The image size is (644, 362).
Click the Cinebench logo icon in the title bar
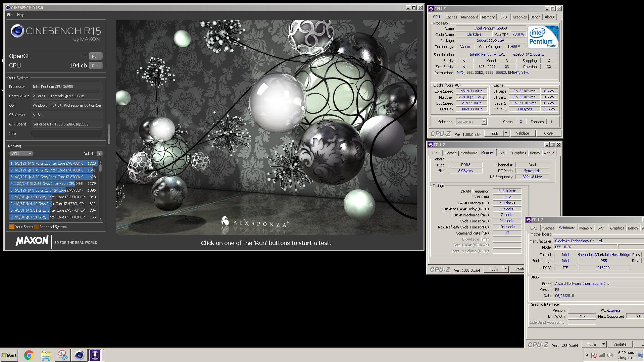(8, 7)
